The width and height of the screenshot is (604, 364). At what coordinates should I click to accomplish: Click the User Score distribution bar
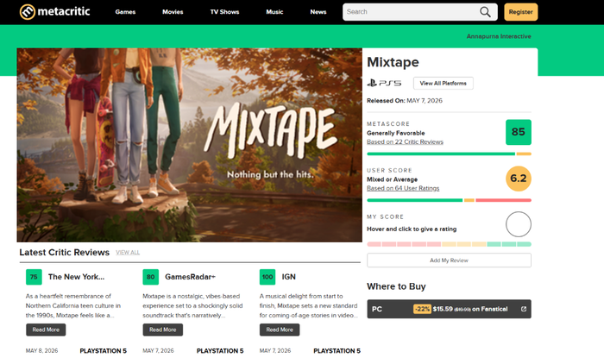point(449,200)
